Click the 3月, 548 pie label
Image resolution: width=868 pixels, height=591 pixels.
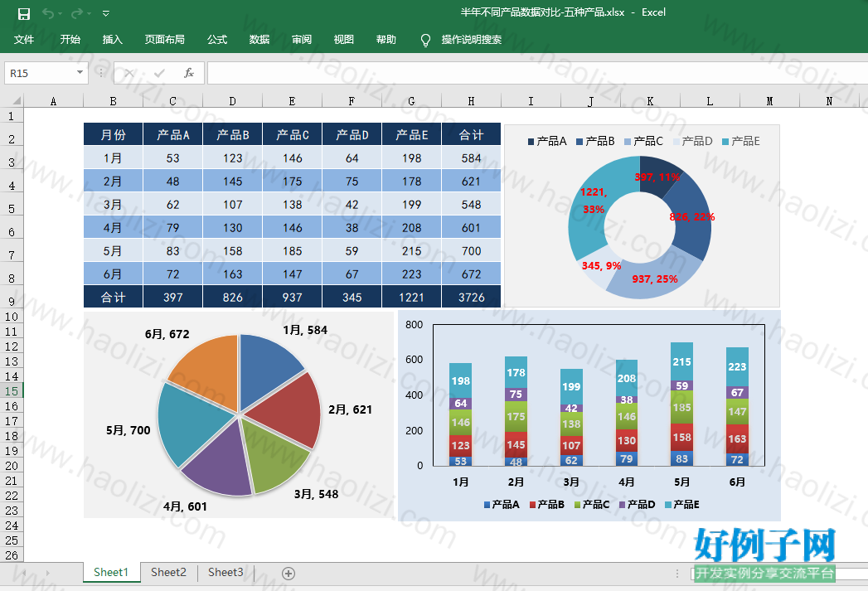coord(316,494)
